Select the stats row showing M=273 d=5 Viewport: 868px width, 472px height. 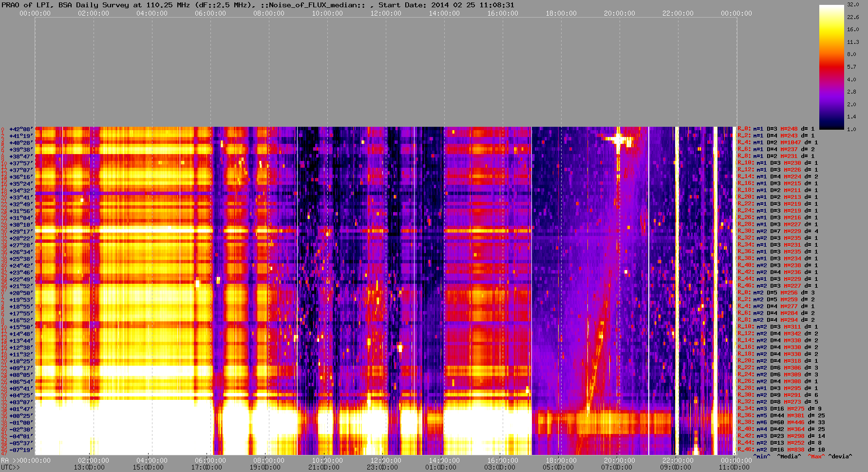[x=778, y=402]
